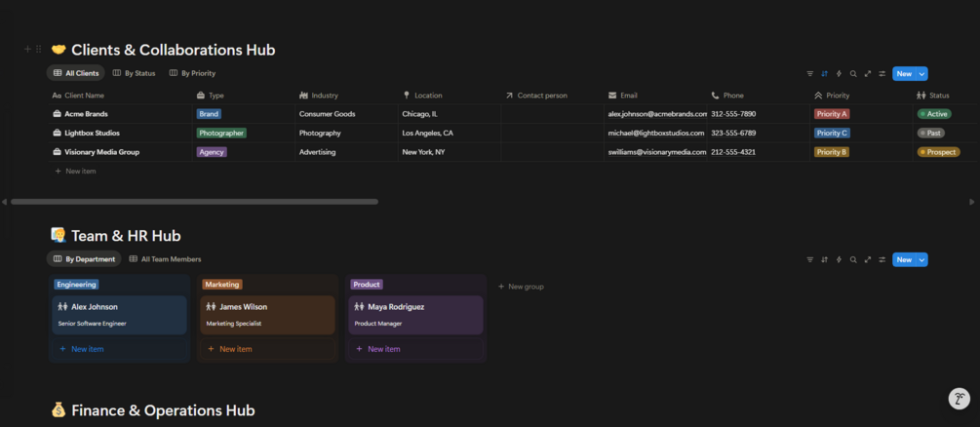Open Alex Johnson card in Engineering

click(x=119, y=314)
